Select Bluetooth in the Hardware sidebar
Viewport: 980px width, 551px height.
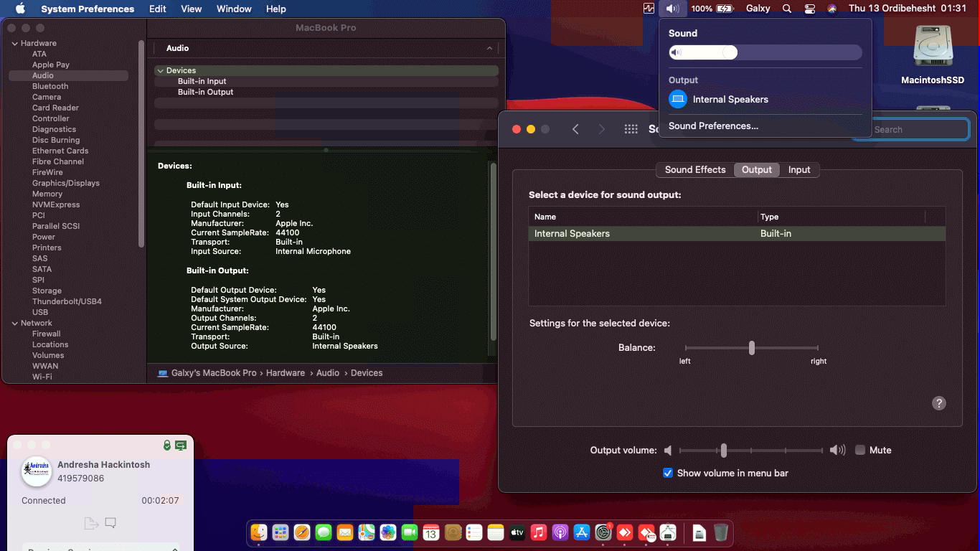pyautogui.click(x=50, y=87)
